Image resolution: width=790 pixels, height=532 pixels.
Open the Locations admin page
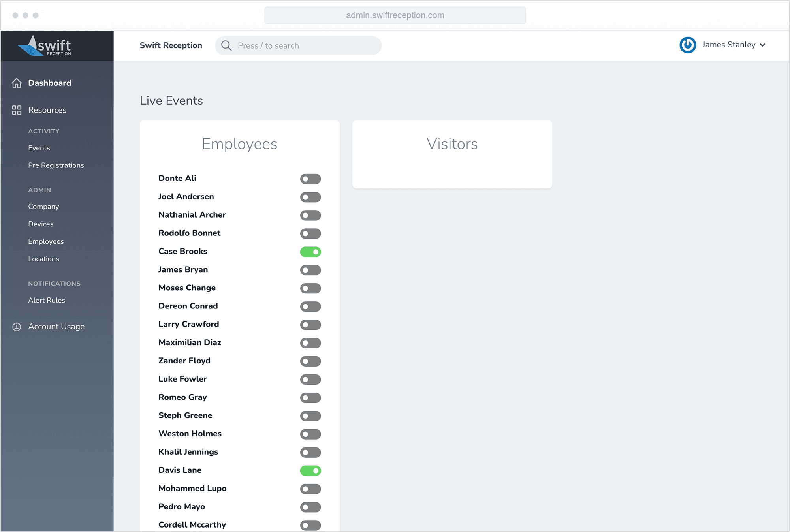(43, 259)
